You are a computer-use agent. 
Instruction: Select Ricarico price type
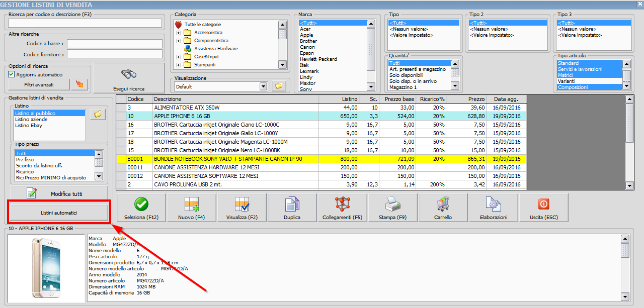pos(54,172)
